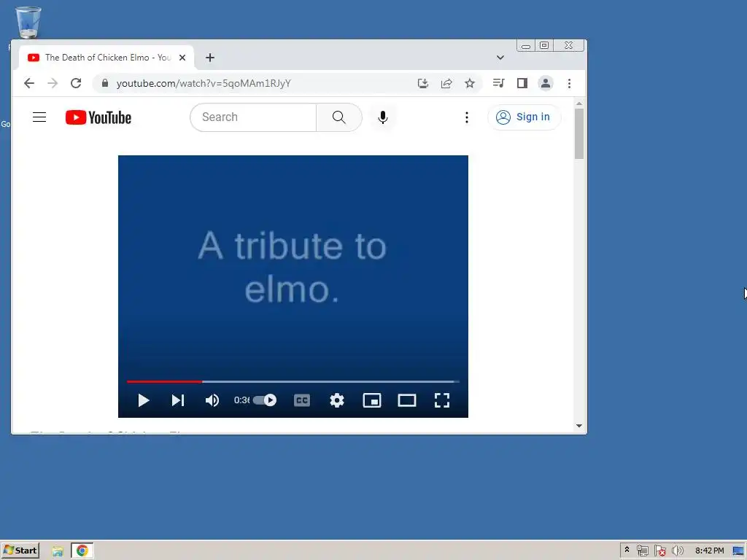
Task: Turn on closed captions
Action: [302, 400]
